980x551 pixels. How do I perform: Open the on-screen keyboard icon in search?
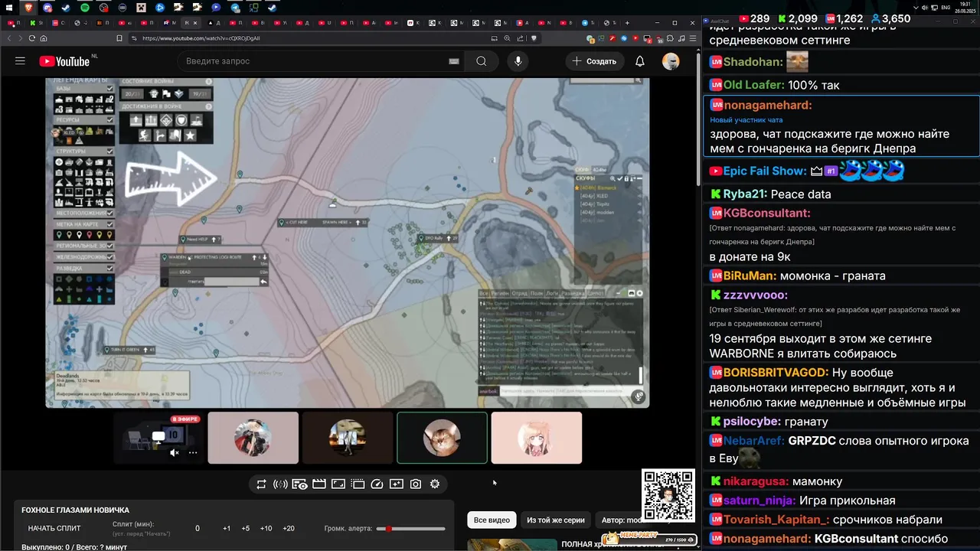[453, 61]
